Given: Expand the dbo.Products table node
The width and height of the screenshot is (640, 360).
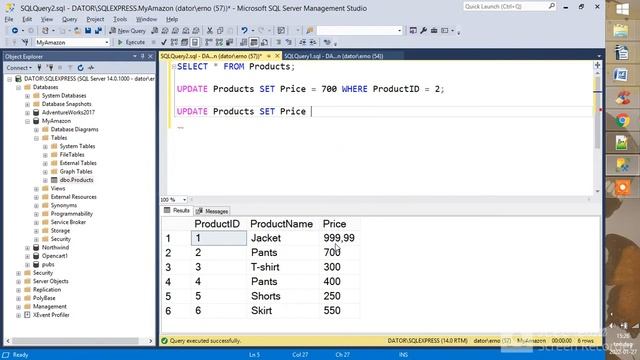Looking at the screenshot, I should [45, 180].
